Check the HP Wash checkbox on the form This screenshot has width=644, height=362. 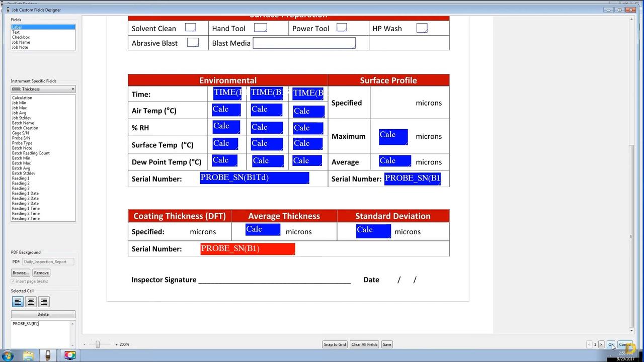click(421, 28)
